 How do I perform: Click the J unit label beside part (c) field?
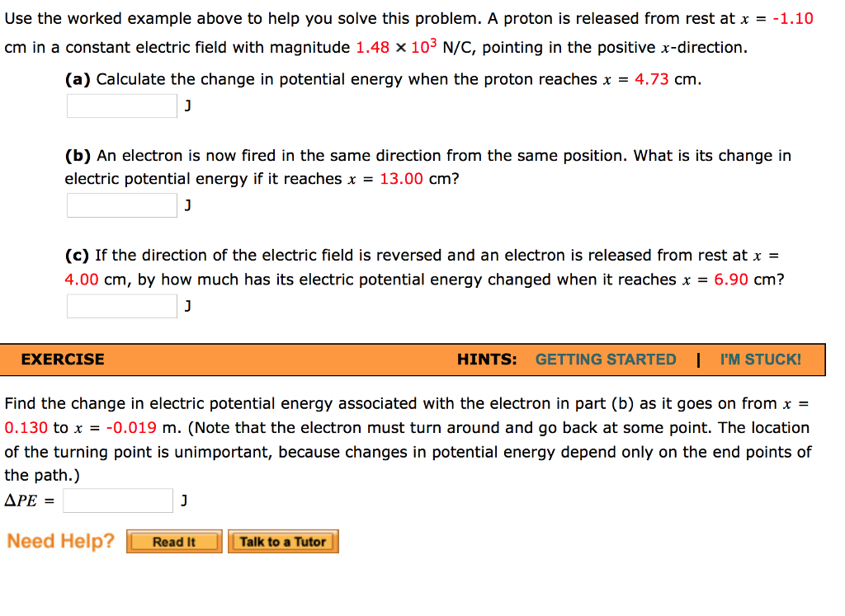click(186, 305)
